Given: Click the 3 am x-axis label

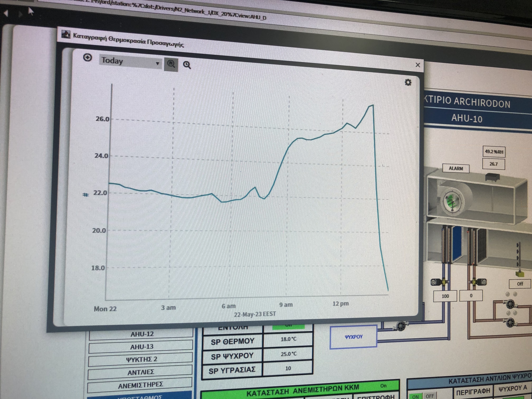Looking at the screenshot, I should tap(168, 307).
